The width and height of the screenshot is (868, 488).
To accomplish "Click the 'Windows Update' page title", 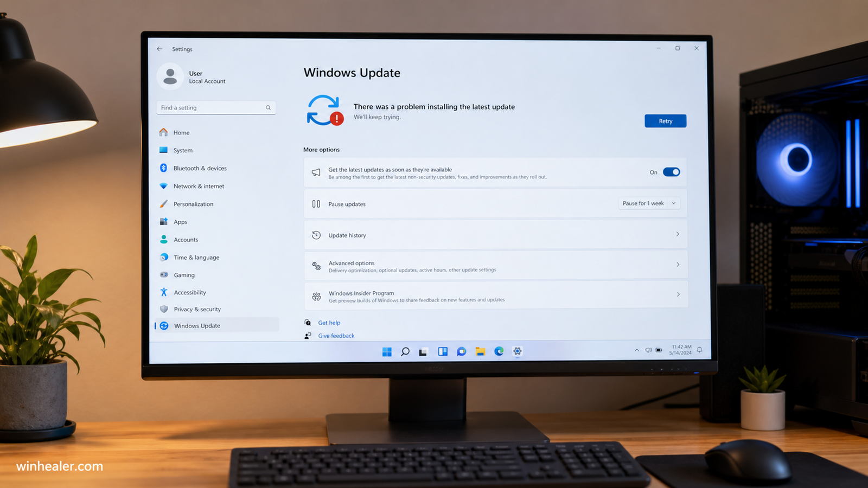I will tap(352, 73).
